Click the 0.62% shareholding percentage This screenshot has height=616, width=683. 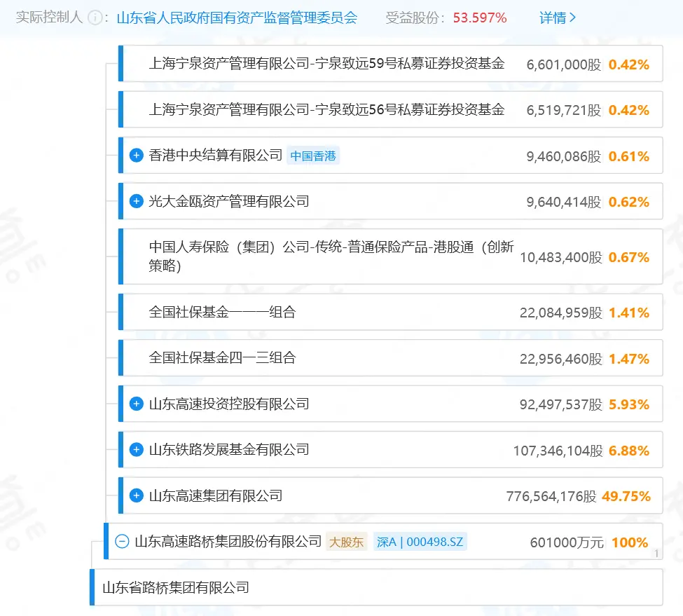coord(629,202)
